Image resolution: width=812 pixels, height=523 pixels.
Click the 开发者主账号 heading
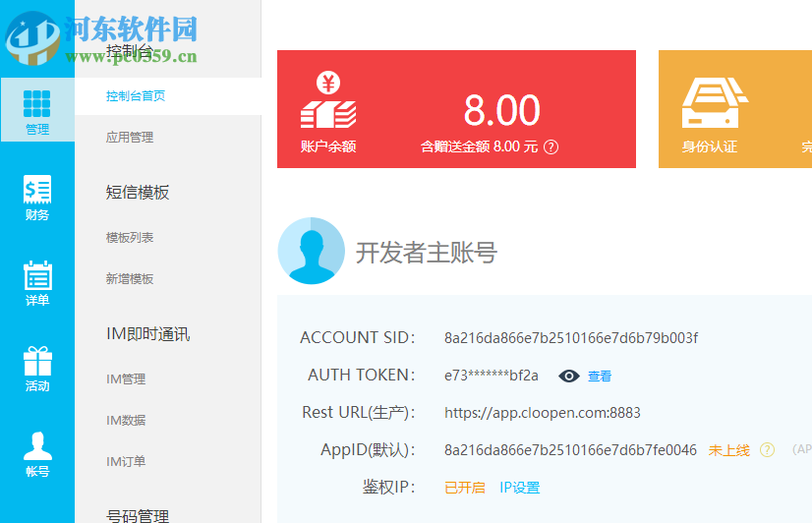(x=427, y=253)
